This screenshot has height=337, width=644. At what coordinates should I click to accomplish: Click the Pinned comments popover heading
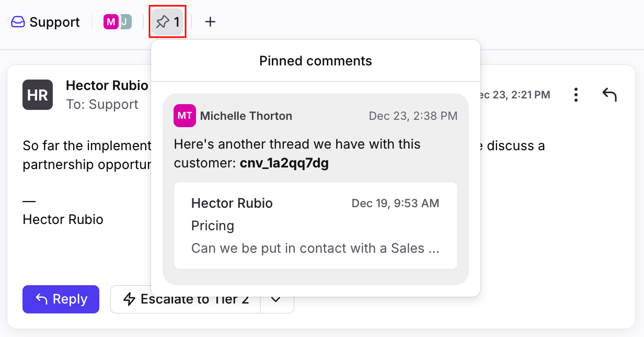[315, 61]
